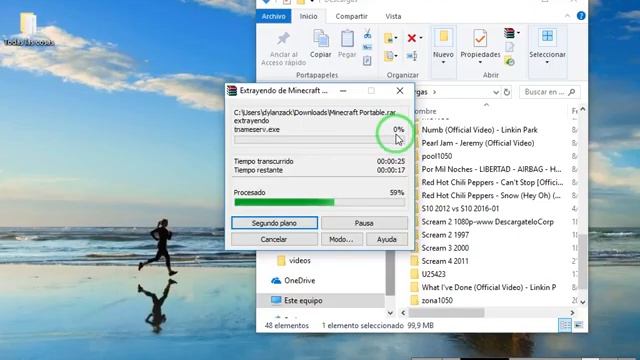Screen dimensions: 640x360
Task: Click the Copy to folder icon
Action: pyautogui.click(x=389, y=56)
